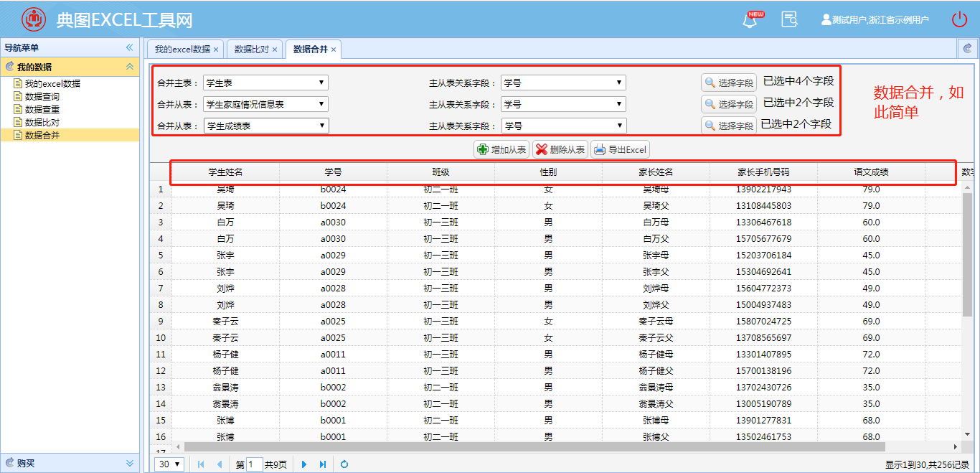Viewport: 980px width, 473px height.
Task: Click the refresh icon in pagination bar
Action: click(x=344, y=464)
